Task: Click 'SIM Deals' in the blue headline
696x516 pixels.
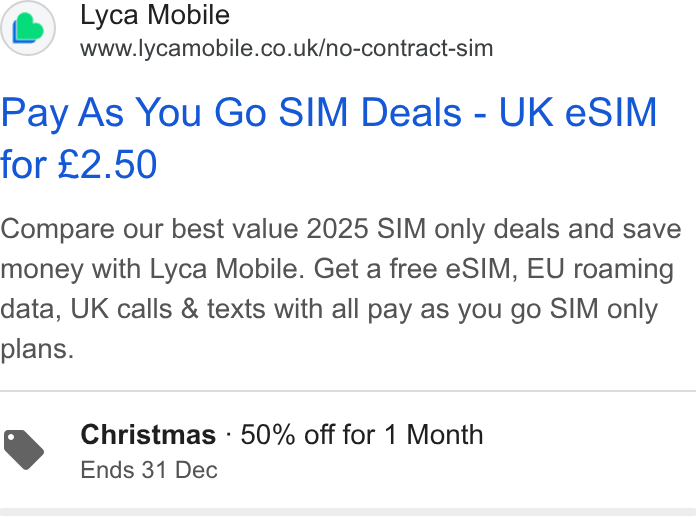Action: click(370, 112)
